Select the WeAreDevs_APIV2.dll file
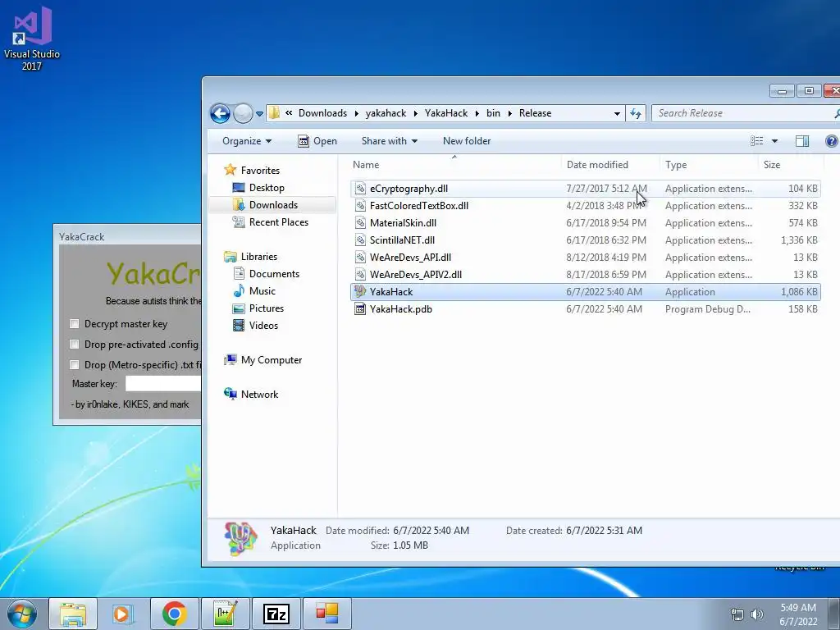 [585, 274]
